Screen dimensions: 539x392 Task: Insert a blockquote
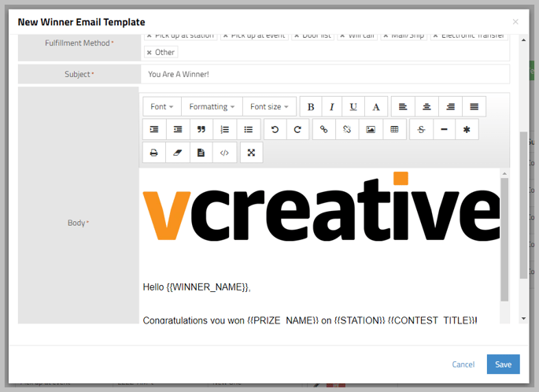tap(201, 129)
